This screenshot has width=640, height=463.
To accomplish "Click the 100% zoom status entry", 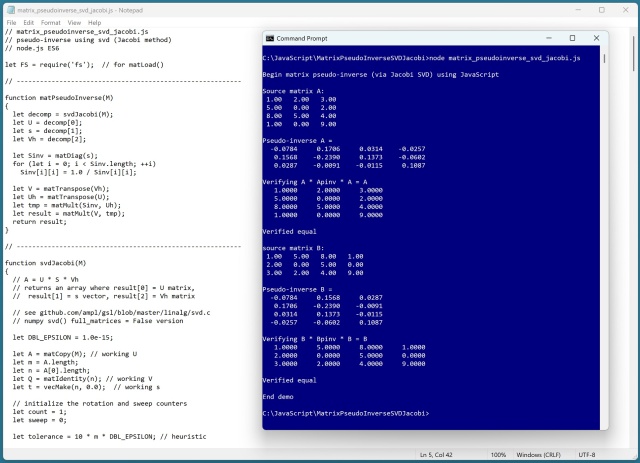I will [x=498, y=454].
